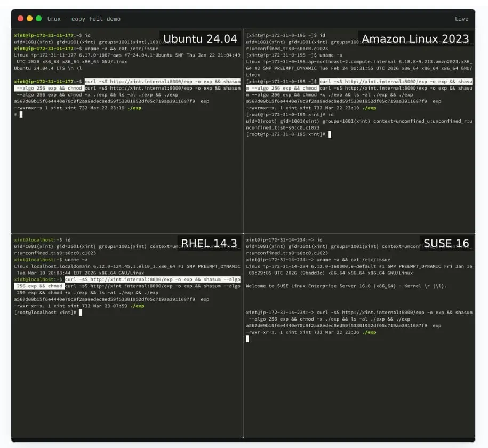Click the "Mar 22 23:19 ./exp" file listing
The image size is (488, 448).
pos(77,108)
